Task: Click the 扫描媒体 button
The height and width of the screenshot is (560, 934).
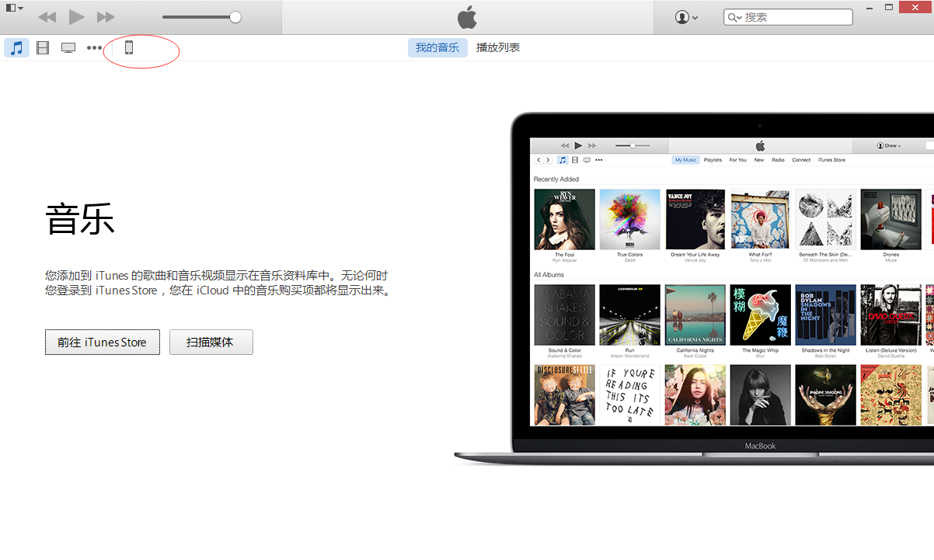Action: [x=211, y=342]
